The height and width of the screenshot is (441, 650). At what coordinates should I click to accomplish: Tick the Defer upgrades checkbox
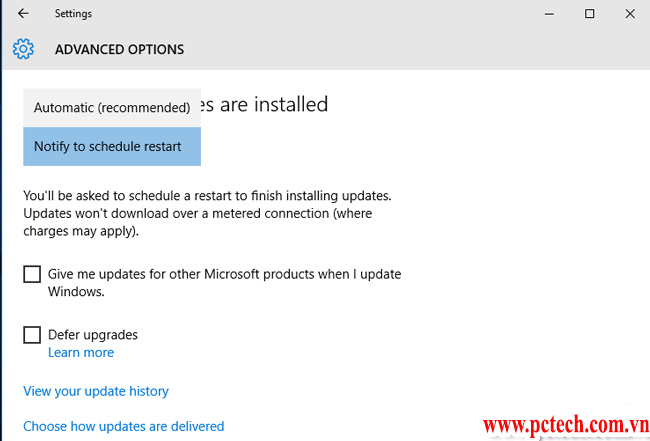click(32, 335)
